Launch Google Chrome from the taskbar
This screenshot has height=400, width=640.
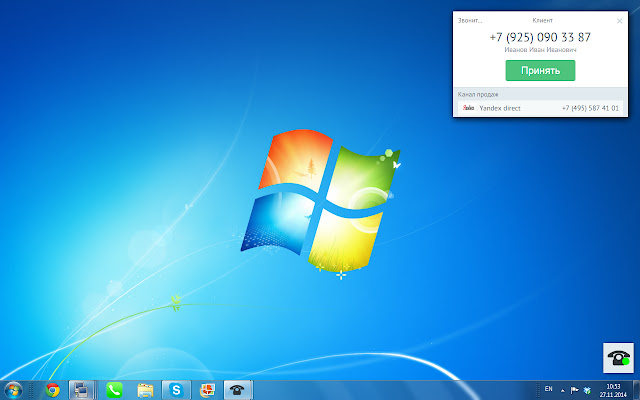point(52,390)
